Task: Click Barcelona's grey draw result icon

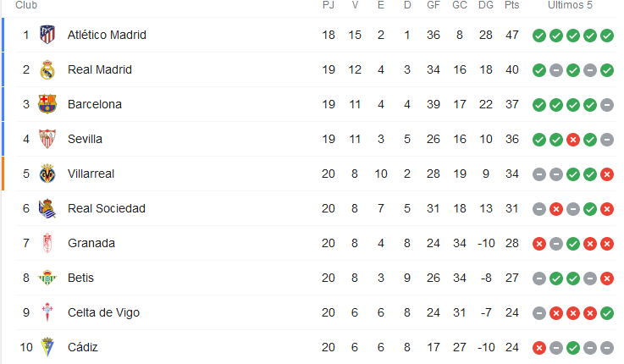Action: pos(607,105)
